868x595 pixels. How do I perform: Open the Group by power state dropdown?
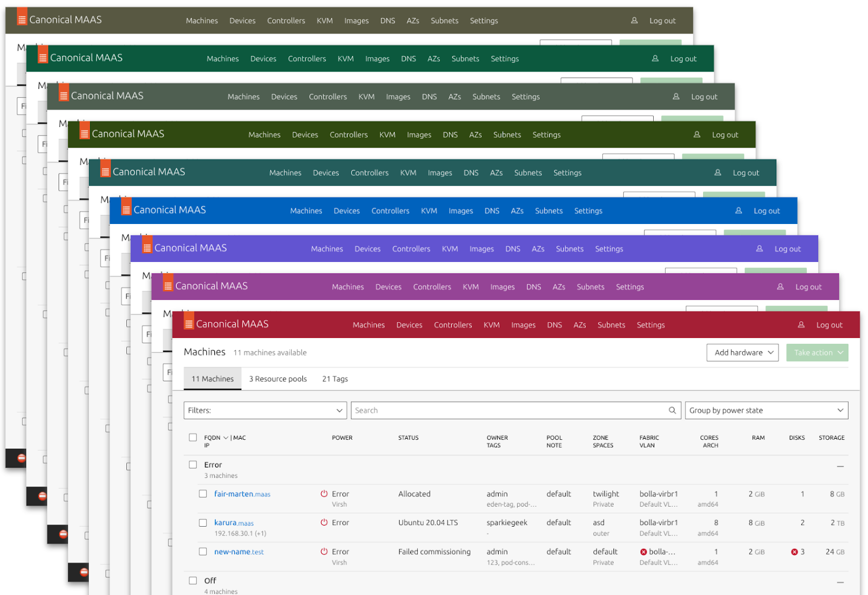[766, 410]
